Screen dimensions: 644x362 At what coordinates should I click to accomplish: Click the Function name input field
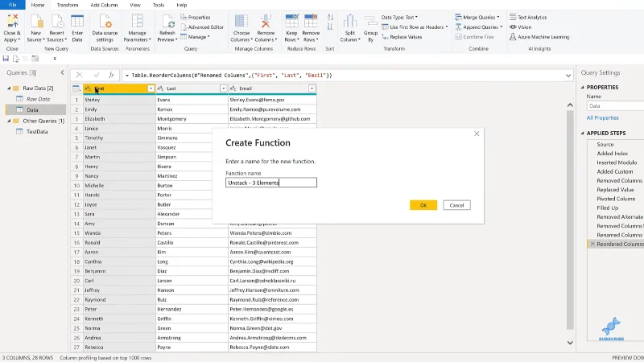coord(271,183)
